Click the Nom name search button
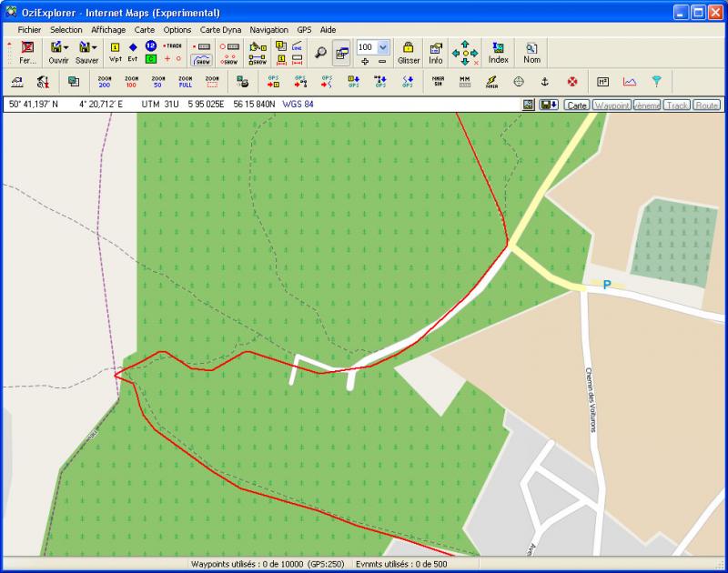Viewport: 728px width, 573px height. pos(531,53)
